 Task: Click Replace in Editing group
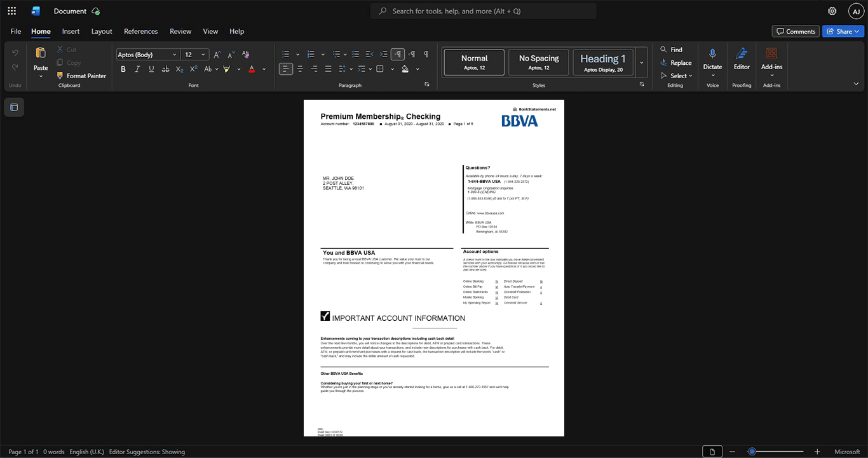(676, 62)
